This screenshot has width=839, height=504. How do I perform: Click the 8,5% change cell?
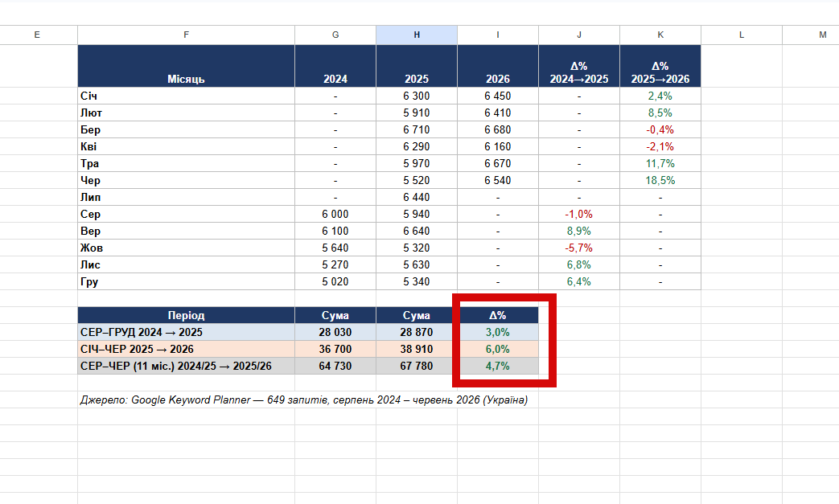(x=660, y=113)
